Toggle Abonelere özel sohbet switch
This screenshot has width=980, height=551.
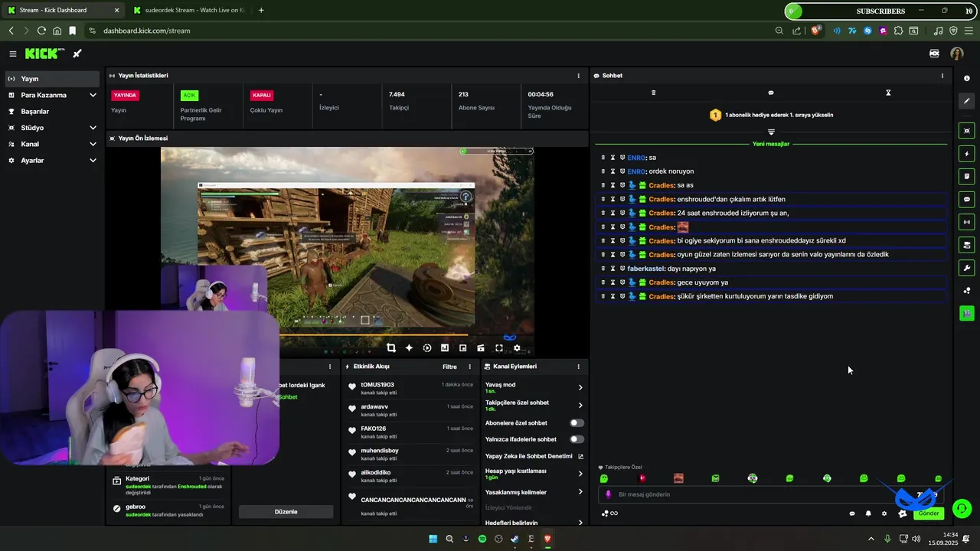tap(577, 422)
